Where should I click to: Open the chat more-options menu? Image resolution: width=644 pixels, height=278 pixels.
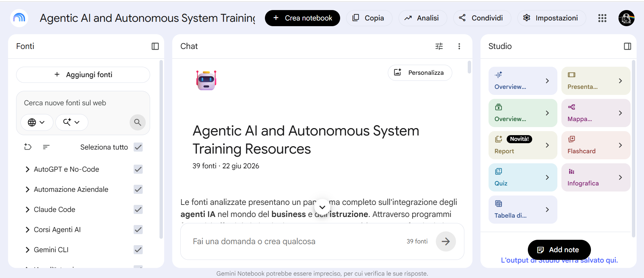459,46
